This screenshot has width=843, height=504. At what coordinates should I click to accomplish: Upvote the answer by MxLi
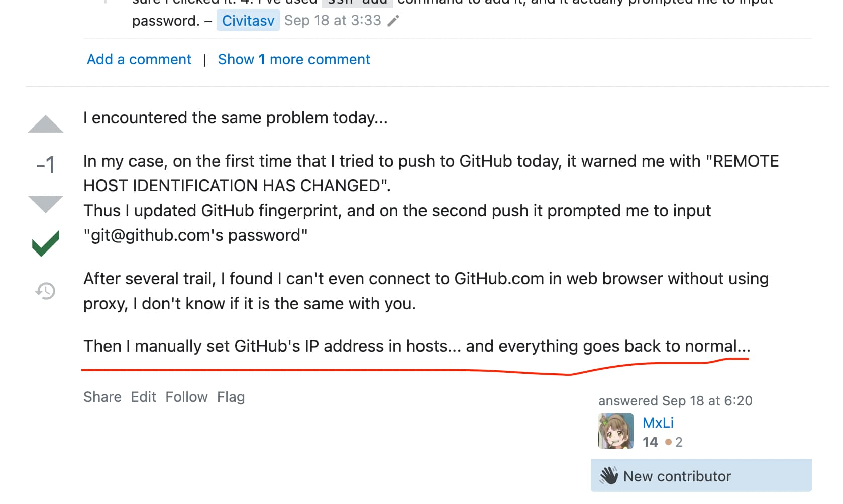coord(46,124)
